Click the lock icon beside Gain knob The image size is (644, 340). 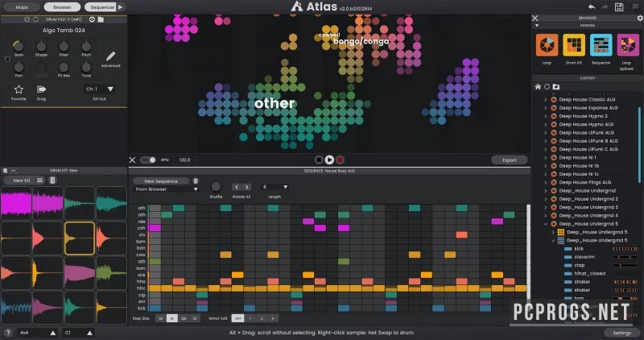[7, 59]
